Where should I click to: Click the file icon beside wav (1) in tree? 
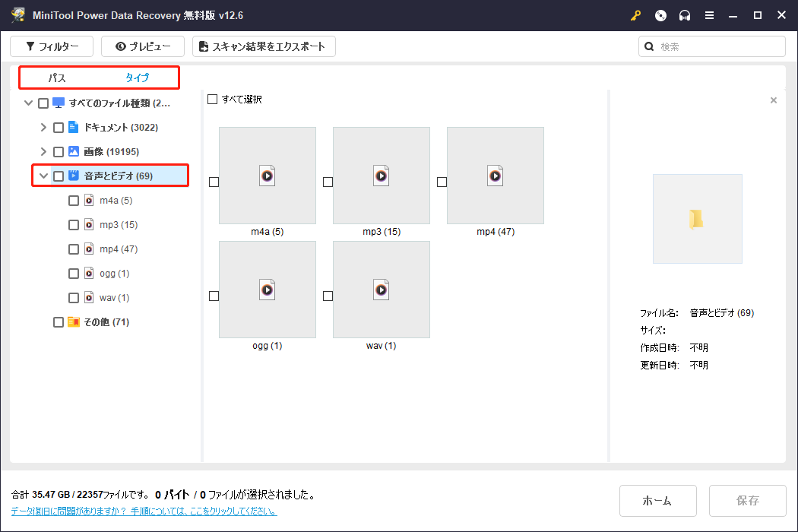[89, 297]
